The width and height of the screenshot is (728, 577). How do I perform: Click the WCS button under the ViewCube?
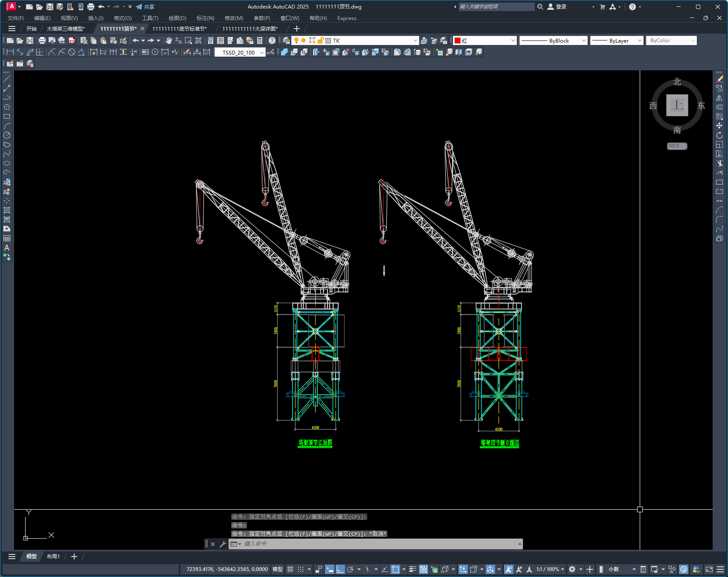(x=677, y=146)
